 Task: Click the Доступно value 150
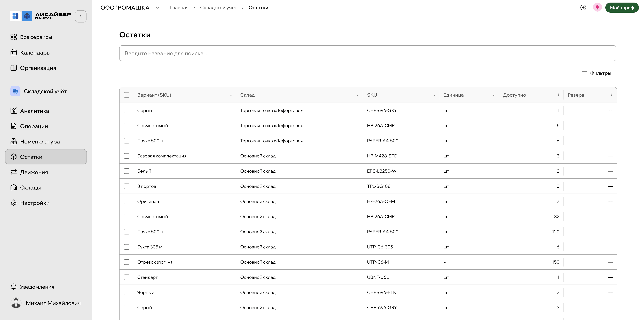pyautogui.click(x=555, y=262)
